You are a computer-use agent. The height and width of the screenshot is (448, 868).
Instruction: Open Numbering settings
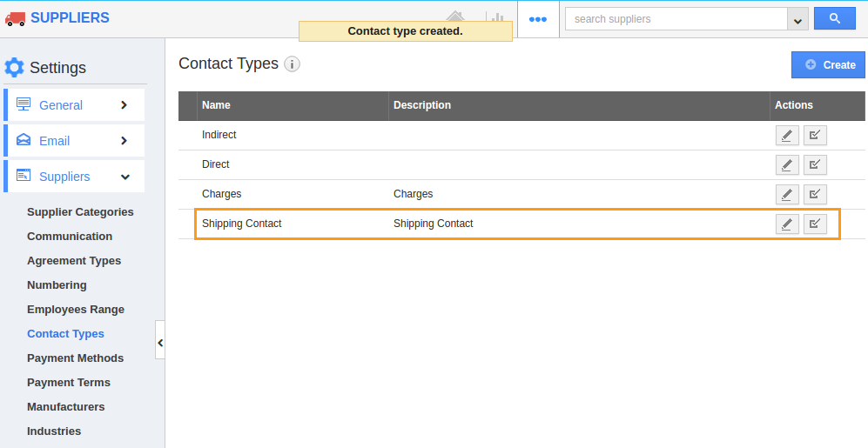(x=57, y=284)
